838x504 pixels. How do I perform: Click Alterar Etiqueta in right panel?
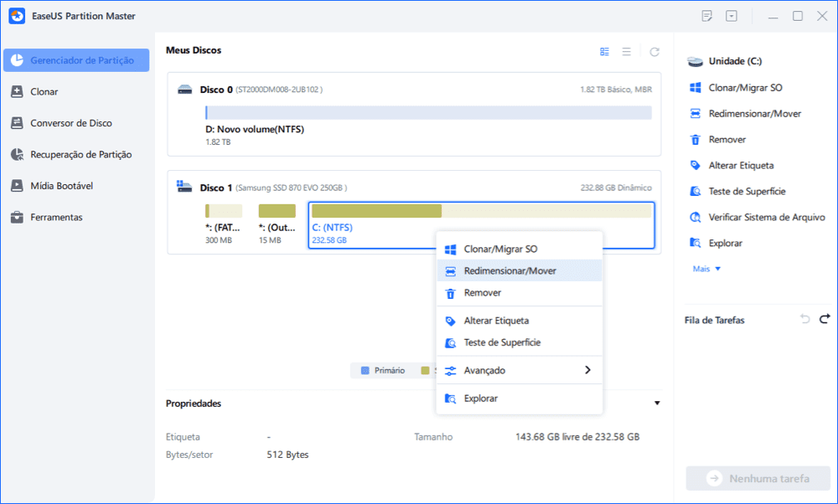(x=741, y=166)
